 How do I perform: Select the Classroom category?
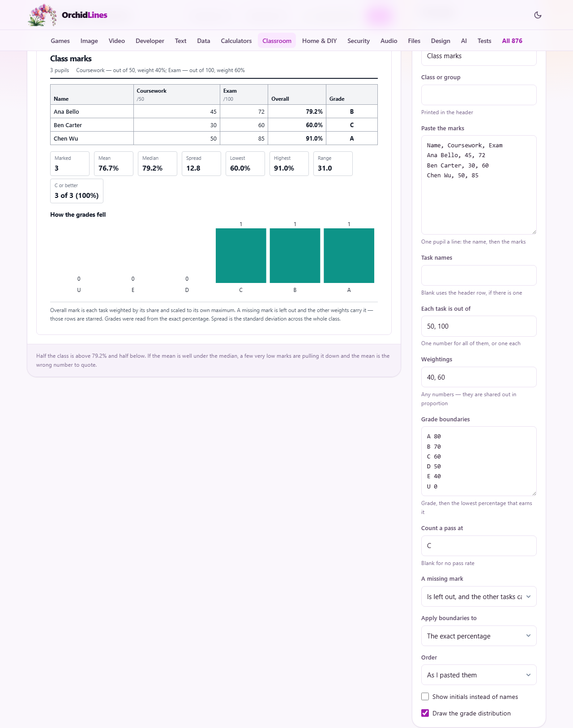point(277,41)
